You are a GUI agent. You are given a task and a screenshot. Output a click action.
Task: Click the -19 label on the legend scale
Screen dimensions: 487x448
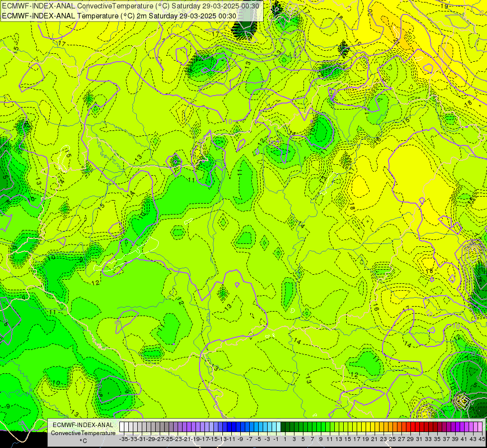(195, 439)
